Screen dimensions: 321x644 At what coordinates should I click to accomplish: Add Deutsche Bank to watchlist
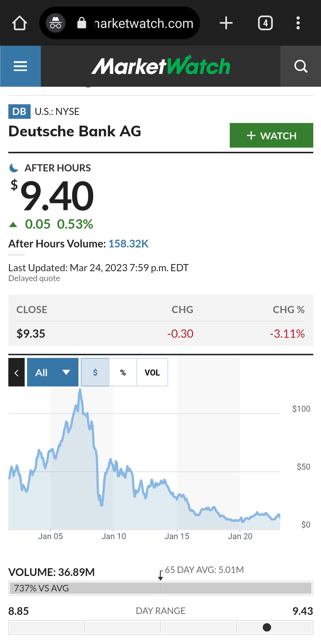point(271,135)
